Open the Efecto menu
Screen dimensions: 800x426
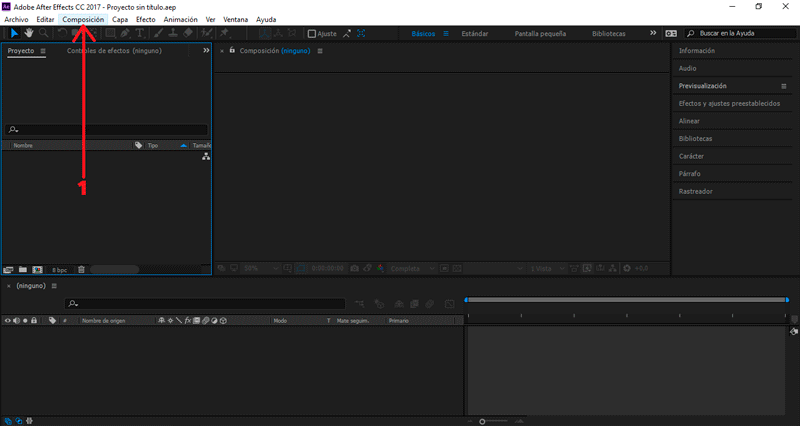pos(145,19)
